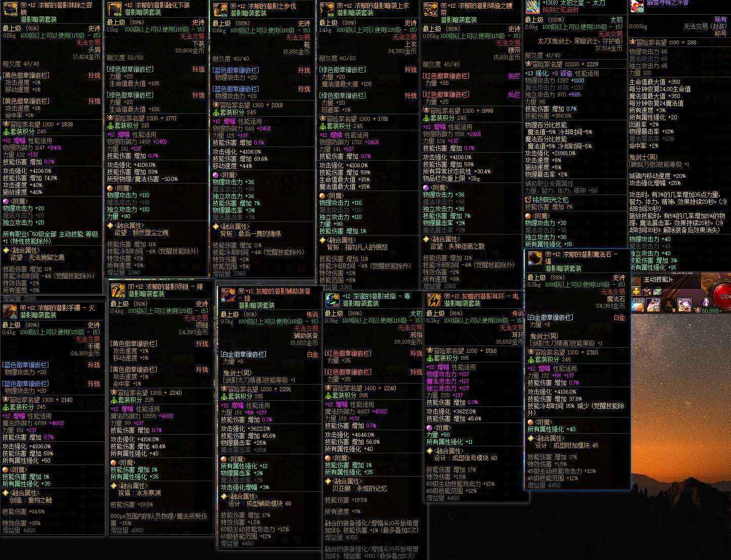Click the 腰带 belt item icon
Screen dimensions: 731x560
(x=431, y=10)
